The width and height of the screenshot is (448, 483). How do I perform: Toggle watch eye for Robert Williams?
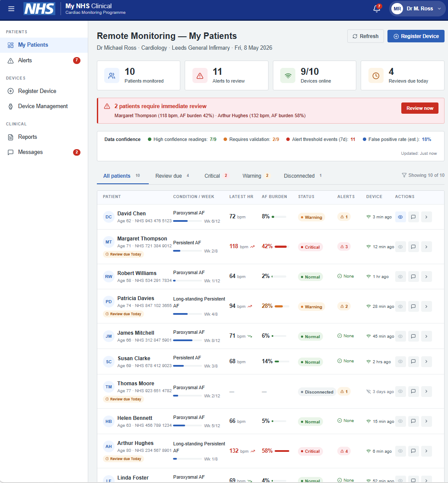(x=400, y=277)
